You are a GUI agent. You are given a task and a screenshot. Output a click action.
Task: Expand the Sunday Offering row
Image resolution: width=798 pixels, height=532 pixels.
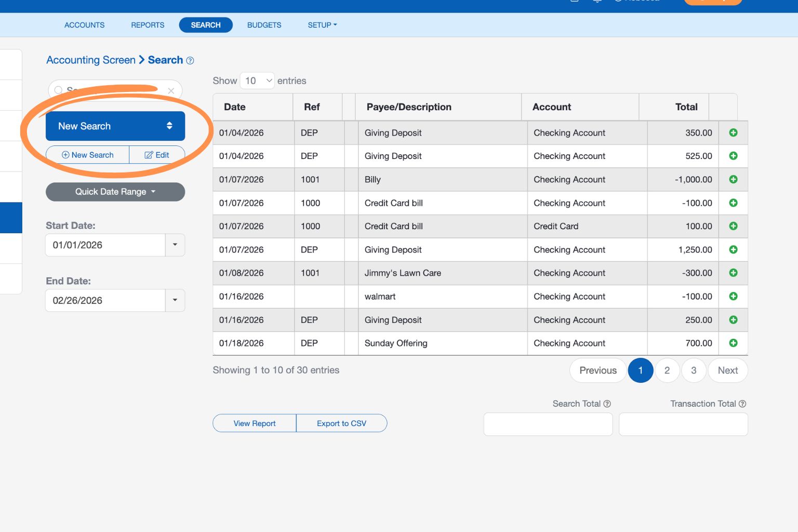click(733, 343)
